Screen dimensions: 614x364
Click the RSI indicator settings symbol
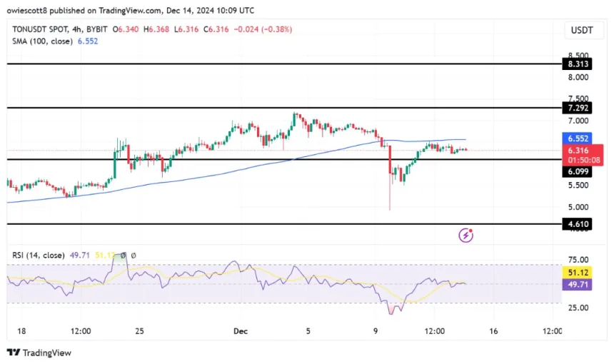pyautogui.click(x=133, y=255)
